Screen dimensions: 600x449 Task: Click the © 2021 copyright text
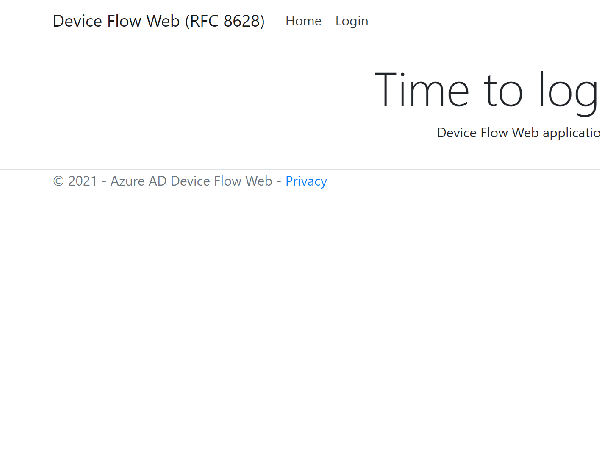pyautogui.click(x=75, y=181)
